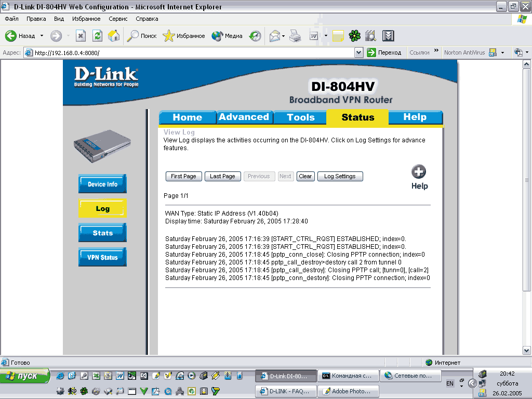
Task: Click the Excel quick launch icon
Action: pyautogui.click(x=96, y=376)
